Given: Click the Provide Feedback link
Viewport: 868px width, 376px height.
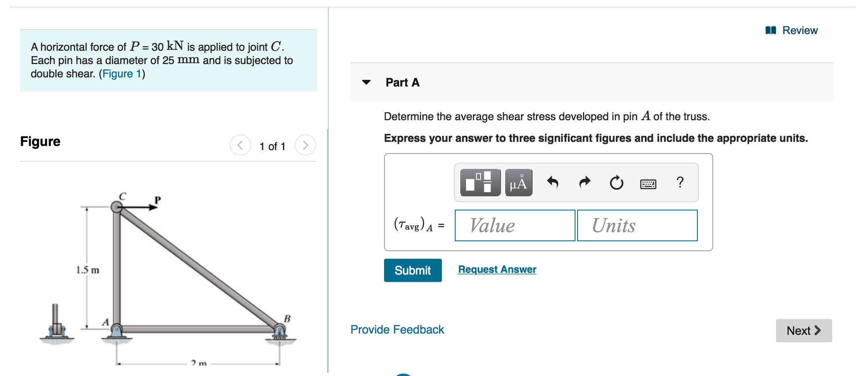Looking at the screenshot, I should coord(397,329).
